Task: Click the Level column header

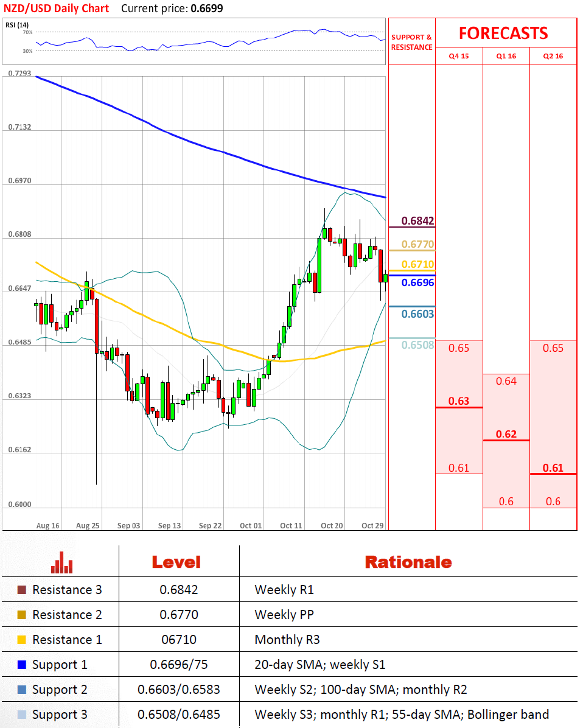Action: (x=176, y=562)
